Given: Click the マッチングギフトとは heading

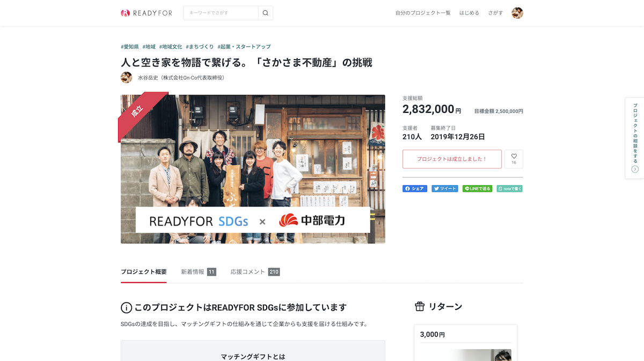Looking at the screenshot, I should (253, 356).
